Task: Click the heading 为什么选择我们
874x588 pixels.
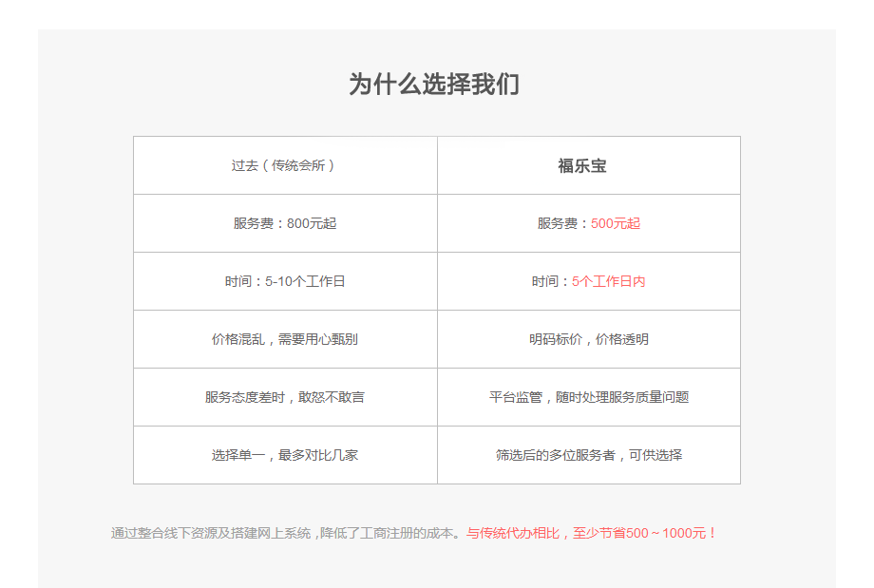Action: 434,85
